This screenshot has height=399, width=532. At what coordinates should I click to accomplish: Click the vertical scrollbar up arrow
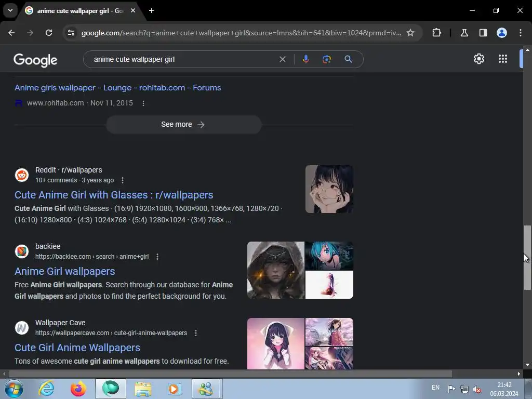(x=527, y=49)
